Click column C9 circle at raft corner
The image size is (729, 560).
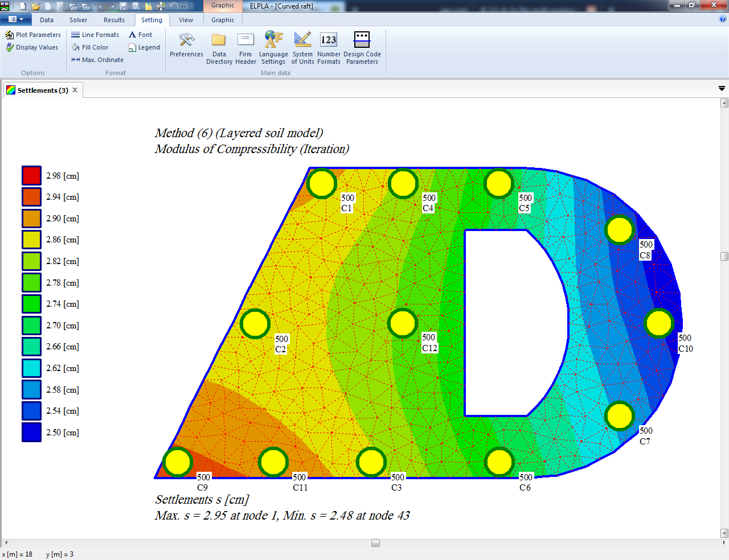178,462
